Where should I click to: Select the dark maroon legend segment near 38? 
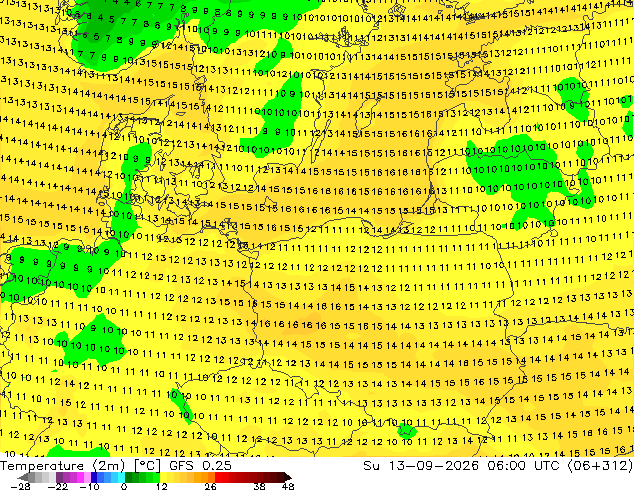coord(260,477)
